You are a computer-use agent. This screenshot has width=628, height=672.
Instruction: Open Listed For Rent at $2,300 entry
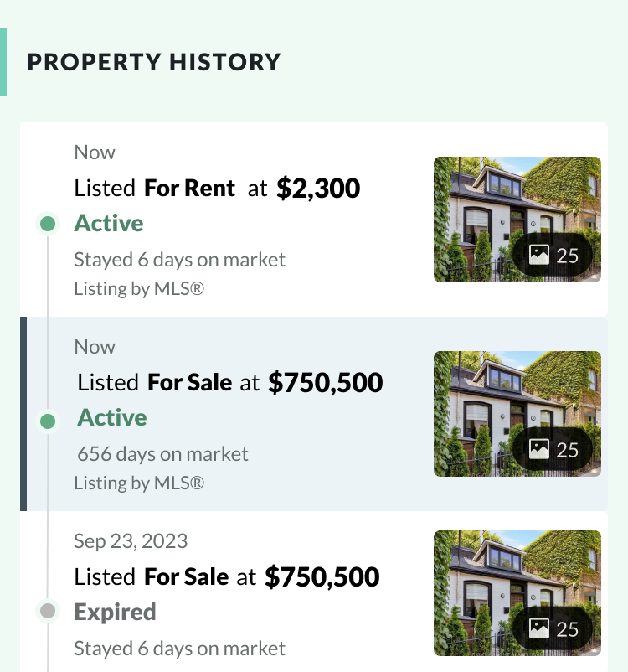coord(217,189)
